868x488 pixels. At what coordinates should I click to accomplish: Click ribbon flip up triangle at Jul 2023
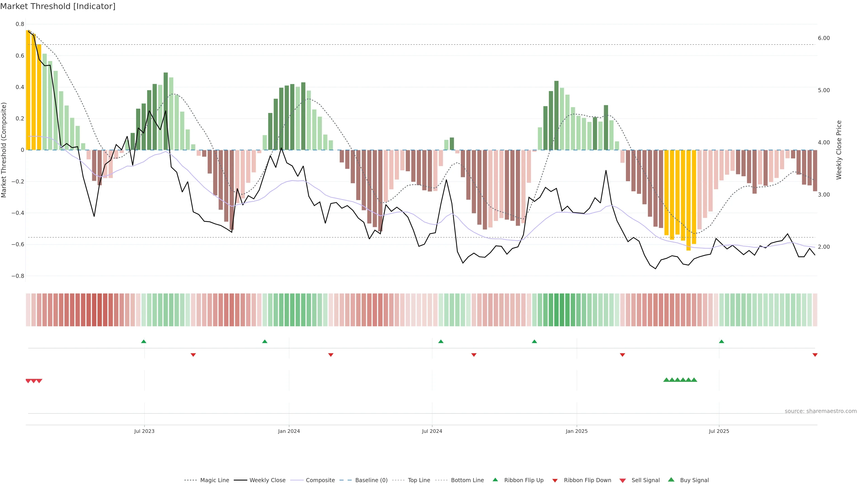pos(144,342)
